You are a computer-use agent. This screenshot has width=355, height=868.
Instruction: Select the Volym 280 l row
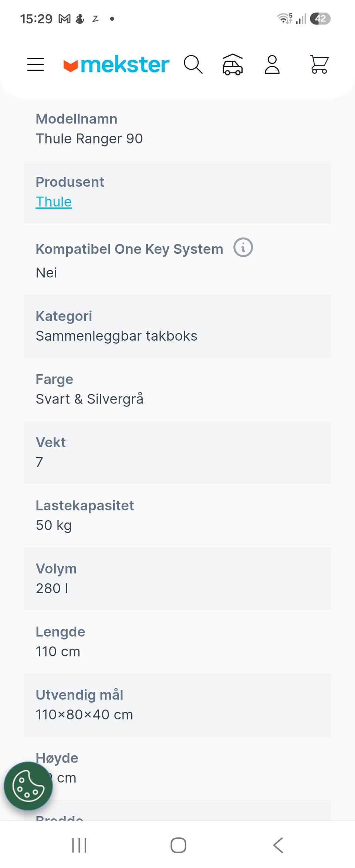click(x=177, y=579)
